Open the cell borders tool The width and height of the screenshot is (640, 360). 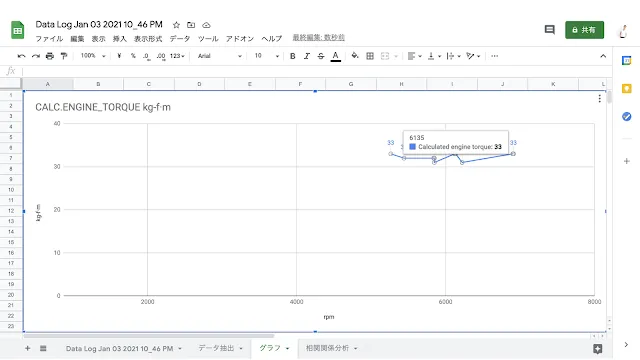[370, 56]
